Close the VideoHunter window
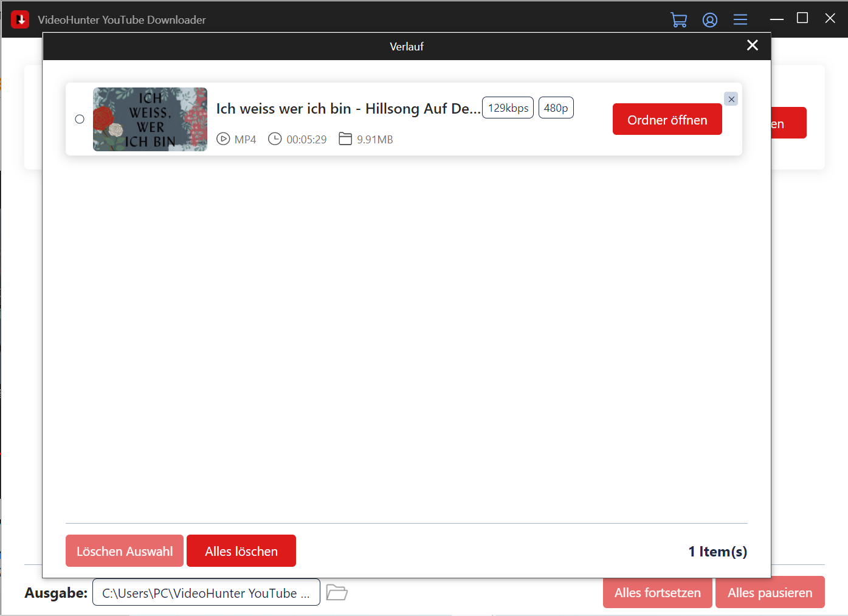848x616 pixels. [830, 18]
